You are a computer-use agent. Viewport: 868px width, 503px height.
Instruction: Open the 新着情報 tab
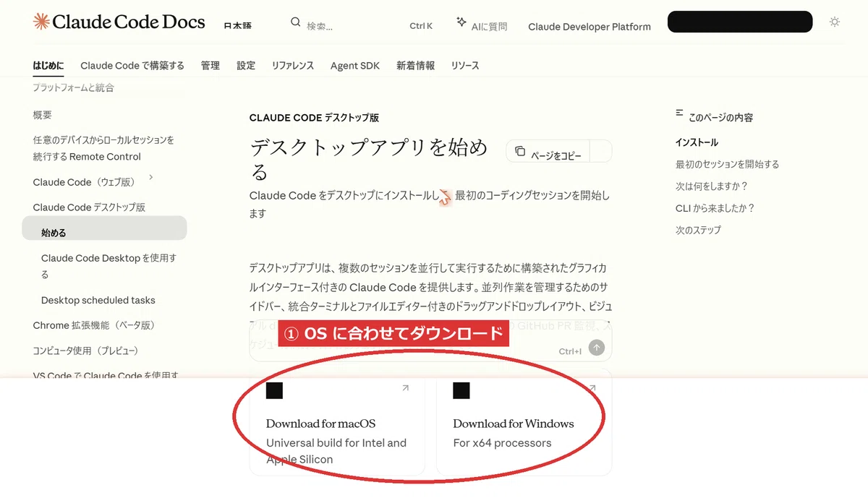416,66
